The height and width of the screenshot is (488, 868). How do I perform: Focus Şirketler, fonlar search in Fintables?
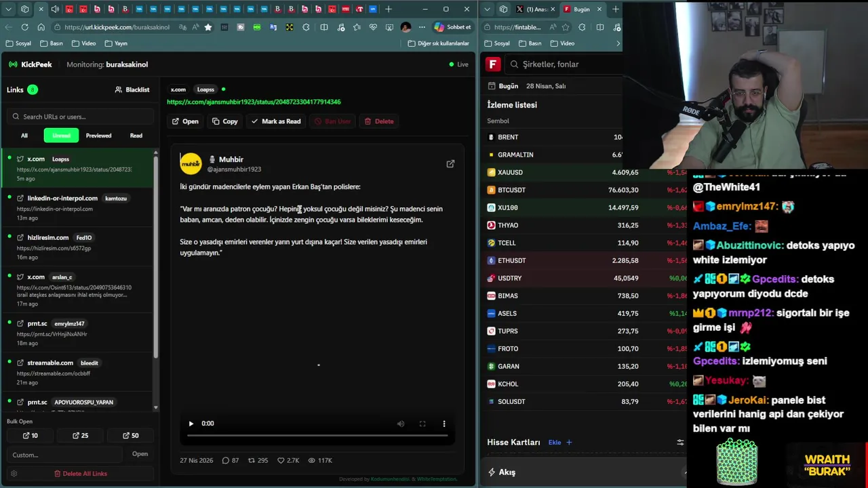click(x=563, y=64)
